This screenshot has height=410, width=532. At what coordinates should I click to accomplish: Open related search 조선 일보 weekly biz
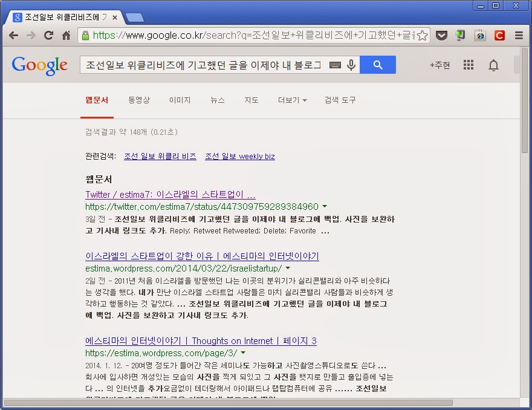(240, 156)
